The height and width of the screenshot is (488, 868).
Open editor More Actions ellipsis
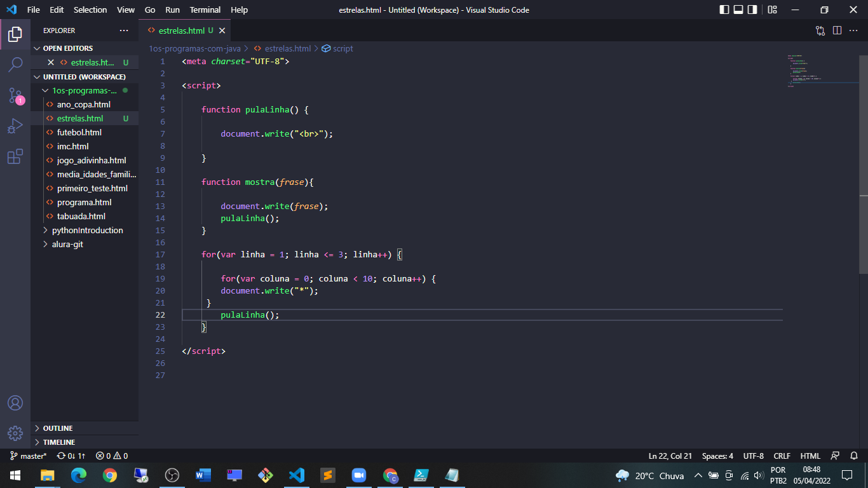[x=853, y=30]
